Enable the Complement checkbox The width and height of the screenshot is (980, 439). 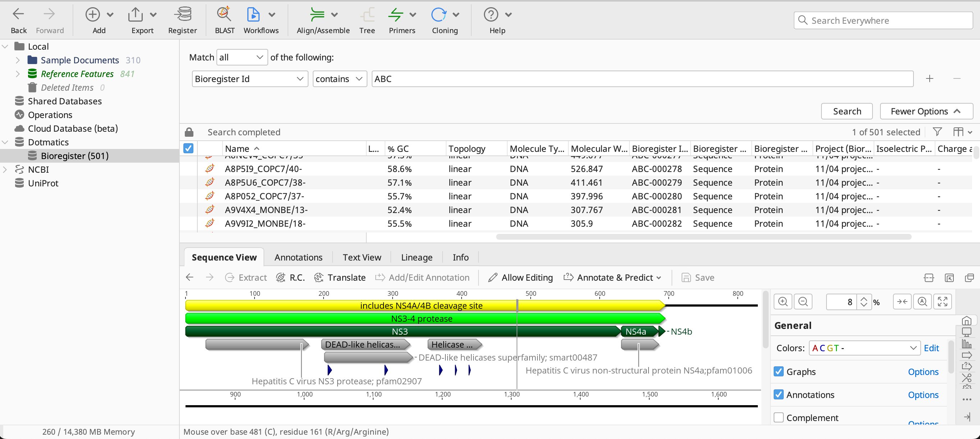[779, 418]
